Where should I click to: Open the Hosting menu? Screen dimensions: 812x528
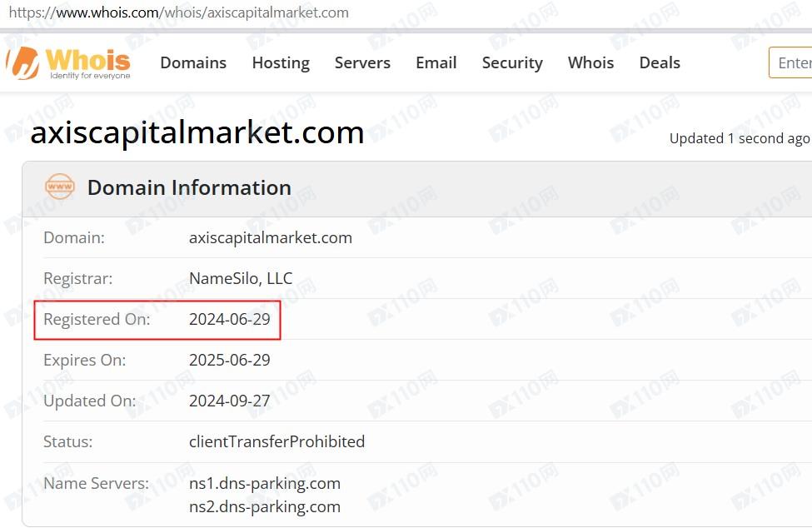[x=281, y=63]
